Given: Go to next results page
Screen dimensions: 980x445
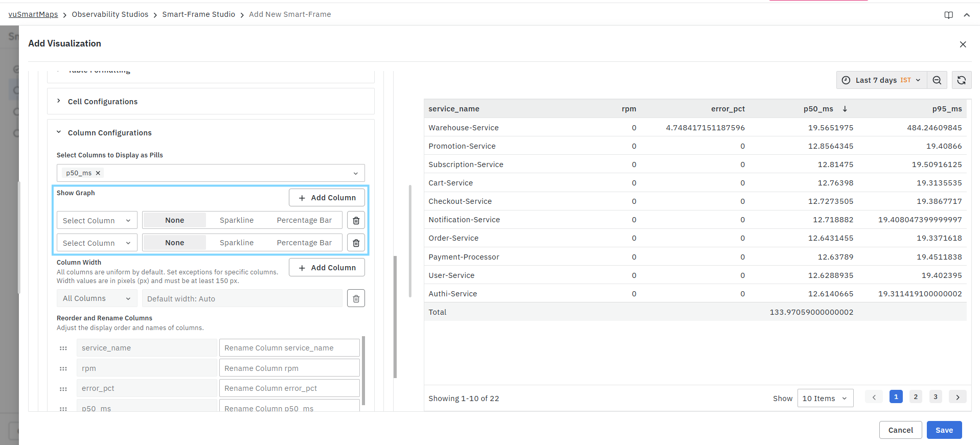Looking at the screenshot, I should click(x=958, y=397).
